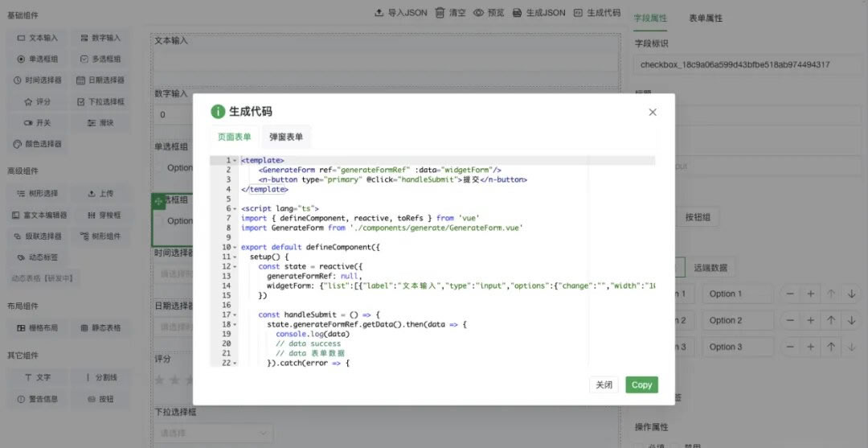This screenshot has height=448, width=868.
Task: Select the 文字 text component
Action: pos(38,378)
